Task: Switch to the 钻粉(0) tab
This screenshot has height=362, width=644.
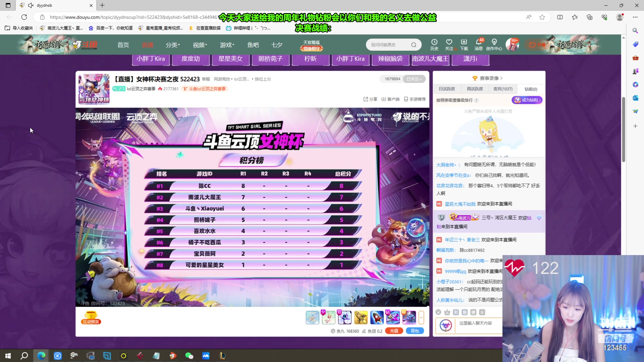Action: pos(531,89)
